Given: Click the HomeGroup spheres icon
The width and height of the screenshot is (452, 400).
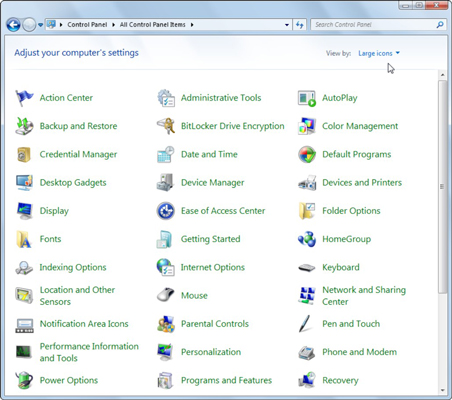Looking at the screenshot, I should (x=307, y=239).
